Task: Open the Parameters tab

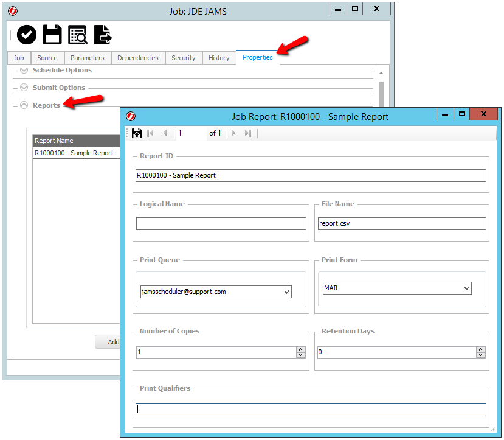Action: [x=88, y=58]
